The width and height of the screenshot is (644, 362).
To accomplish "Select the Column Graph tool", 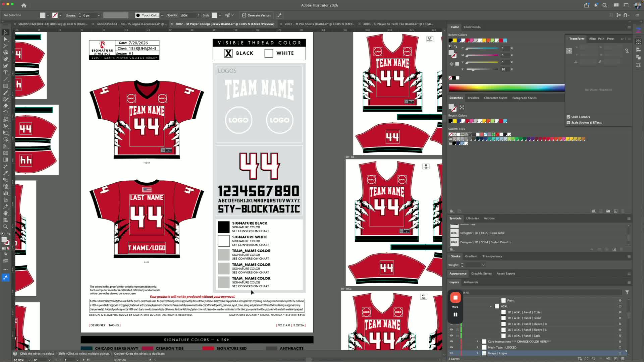I will (x=5, y=193).
